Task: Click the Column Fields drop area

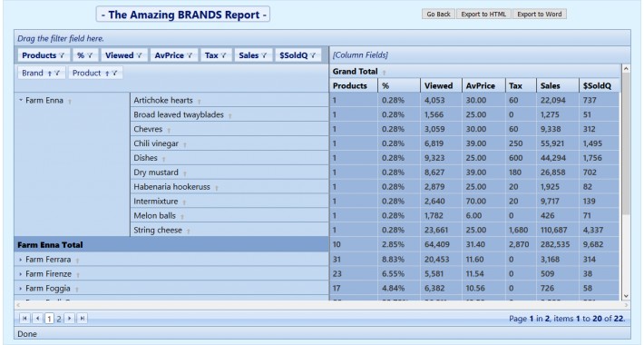Action: point(480,55)
